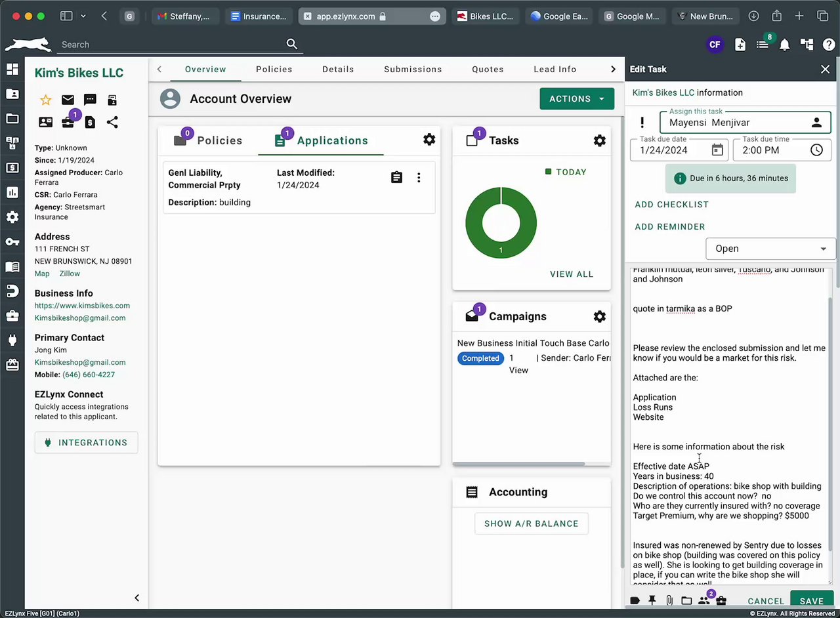
Task: Open Campaigns widget settings gear
Action: tap(599, 316)
